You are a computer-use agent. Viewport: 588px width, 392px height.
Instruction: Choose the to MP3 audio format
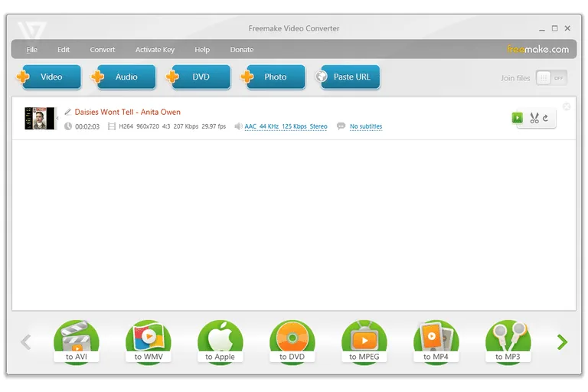(508, 341)
